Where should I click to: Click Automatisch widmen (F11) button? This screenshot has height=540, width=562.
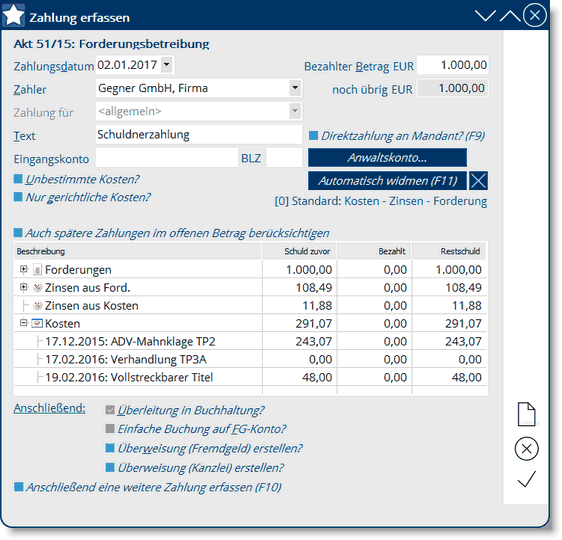click(x=387, y=181)
